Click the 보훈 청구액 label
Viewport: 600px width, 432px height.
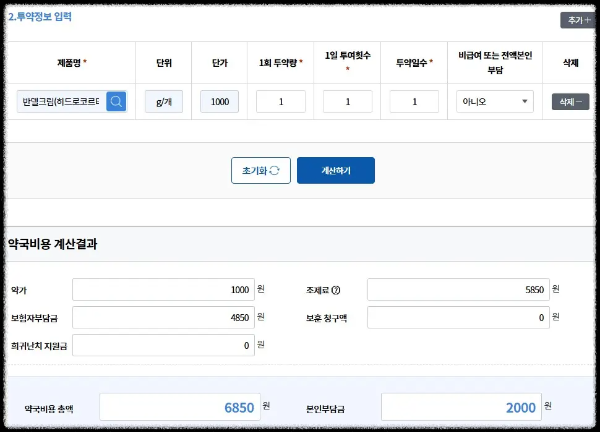click(x=326, y=318)
